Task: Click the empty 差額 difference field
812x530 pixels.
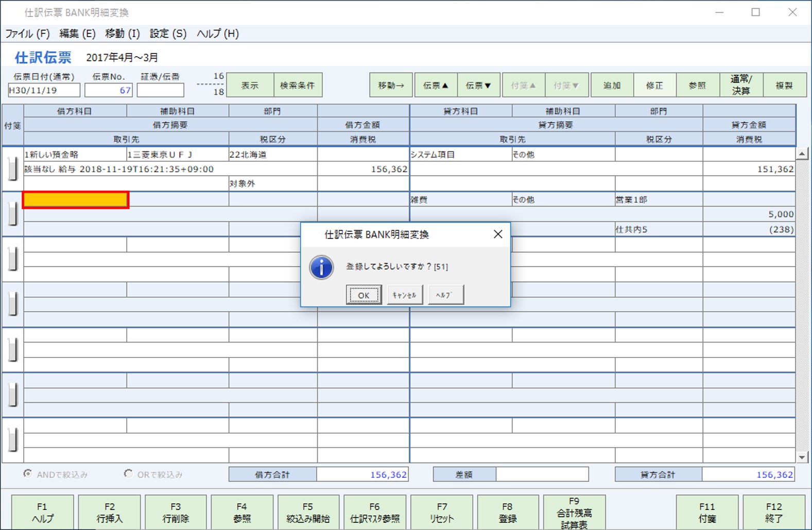Action: tap(542, 474)
